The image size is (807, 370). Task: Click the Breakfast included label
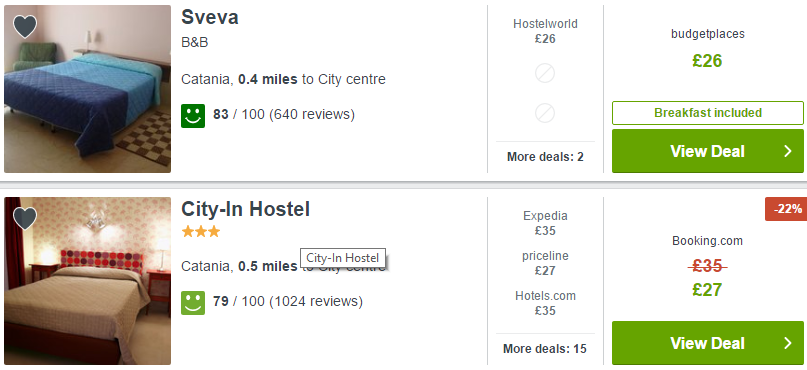pos(708,113)
